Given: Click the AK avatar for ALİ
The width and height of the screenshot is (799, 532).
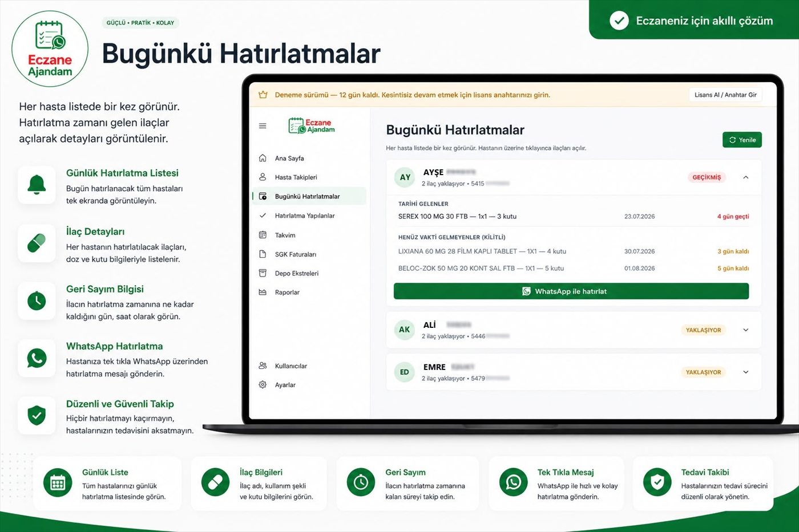Looking at the screenshot, I should tap(405, 330).
